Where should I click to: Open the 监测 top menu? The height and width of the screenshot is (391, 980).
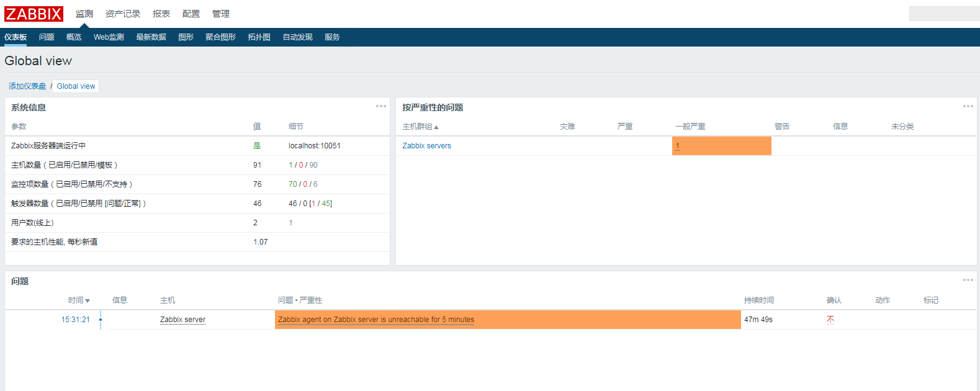click(x=84, y=14)
